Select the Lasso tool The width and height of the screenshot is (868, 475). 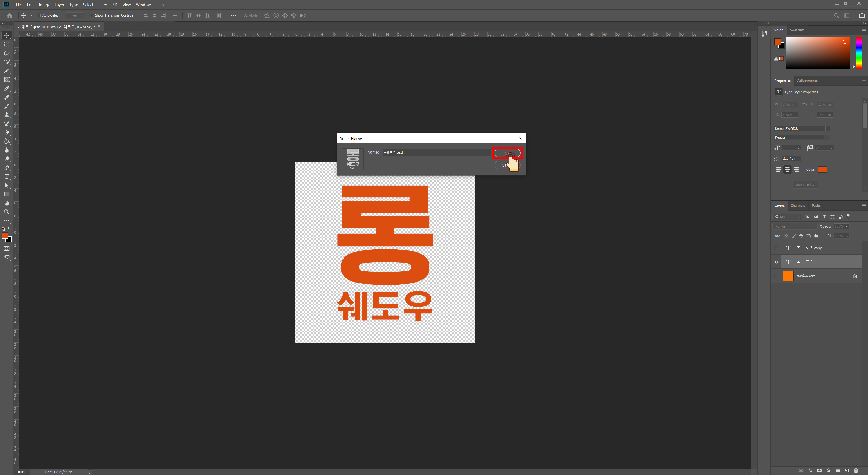click(x=7, y=53)
